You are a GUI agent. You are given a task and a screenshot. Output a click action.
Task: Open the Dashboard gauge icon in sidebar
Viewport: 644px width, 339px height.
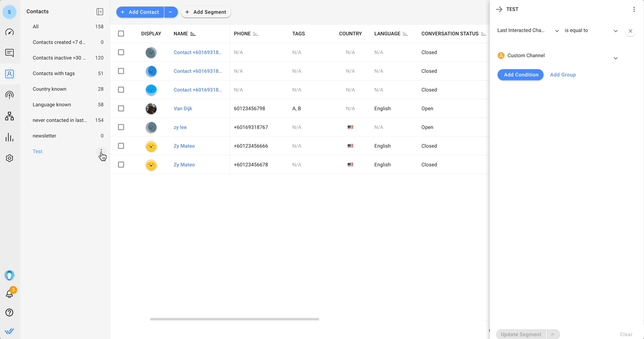click(x=9, y=32)
